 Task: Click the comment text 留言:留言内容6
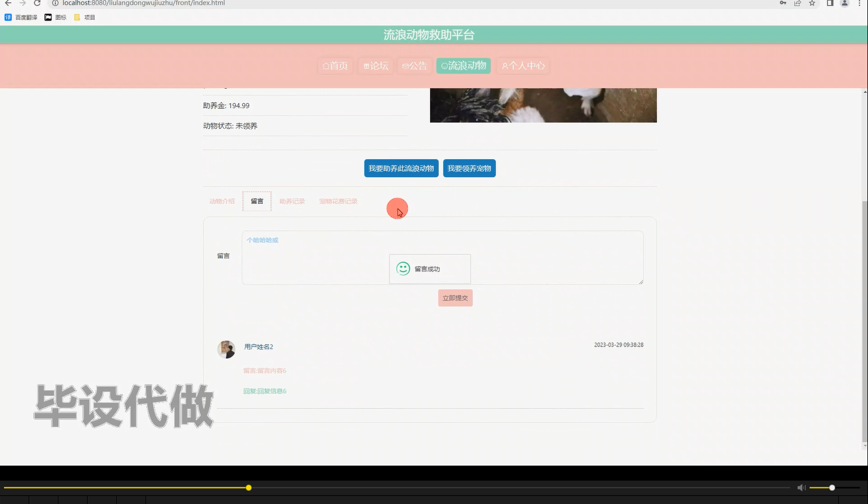point(265,371)
